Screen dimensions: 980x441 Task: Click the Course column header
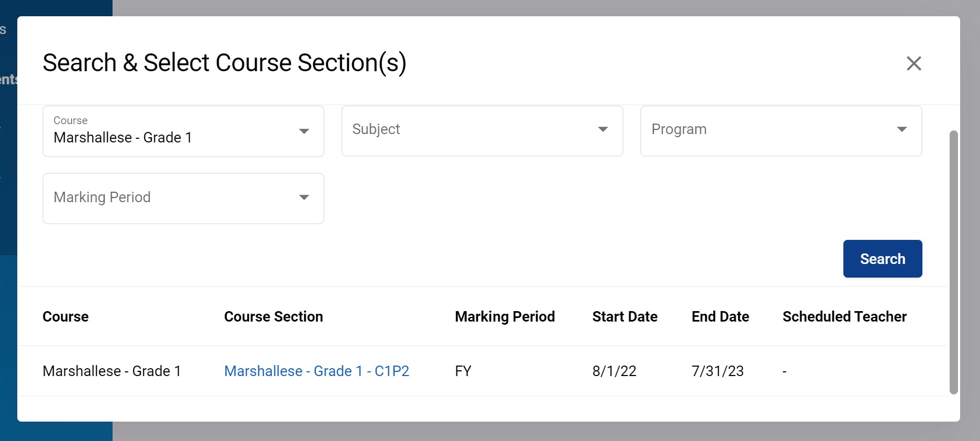[65, 317]
